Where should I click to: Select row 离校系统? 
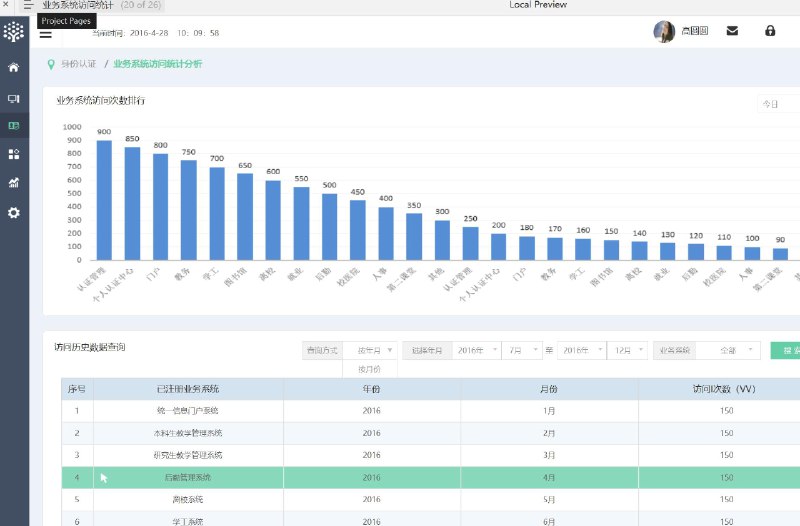pos(431,499)
